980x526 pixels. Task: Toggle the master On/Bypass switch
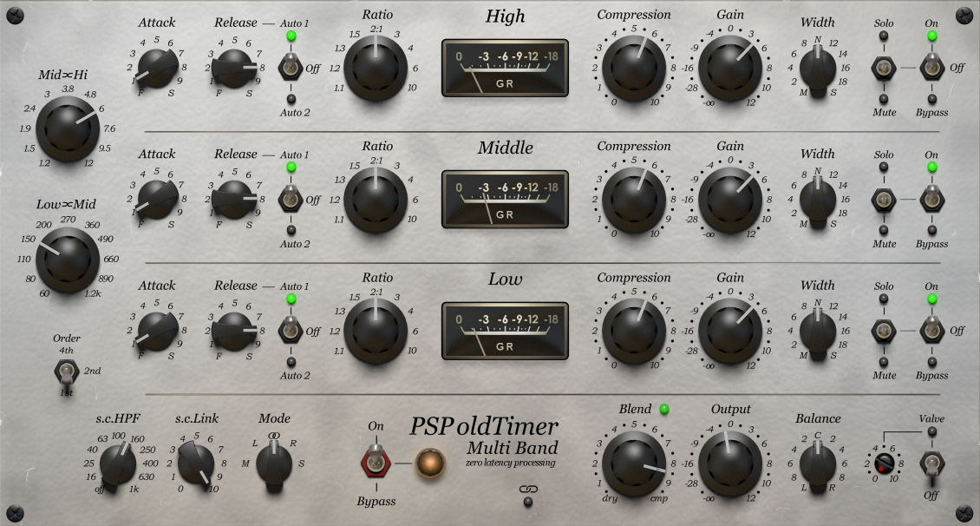click(x=376, y=461)
